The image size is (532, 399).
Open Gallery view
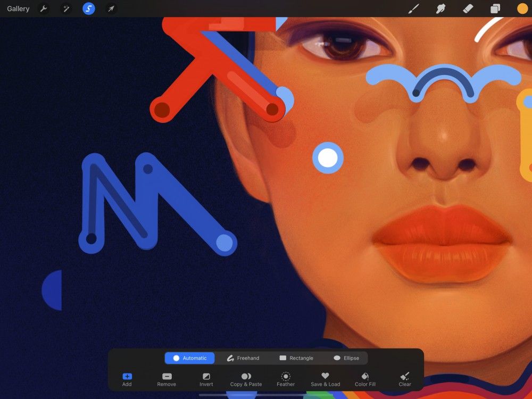click(x=18, y=8)
